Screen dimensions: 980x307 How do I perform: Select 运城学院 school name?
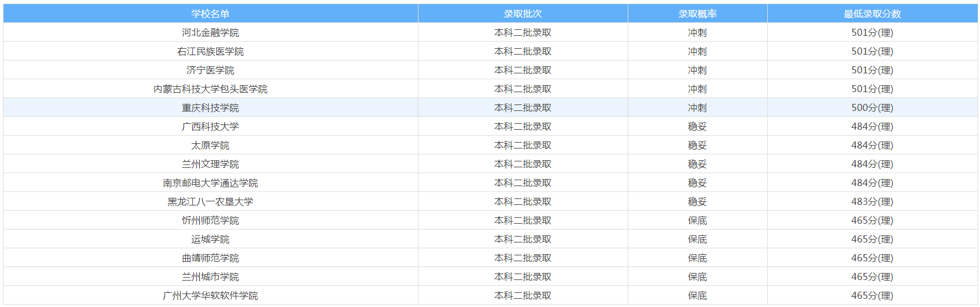tap(210, 239)
